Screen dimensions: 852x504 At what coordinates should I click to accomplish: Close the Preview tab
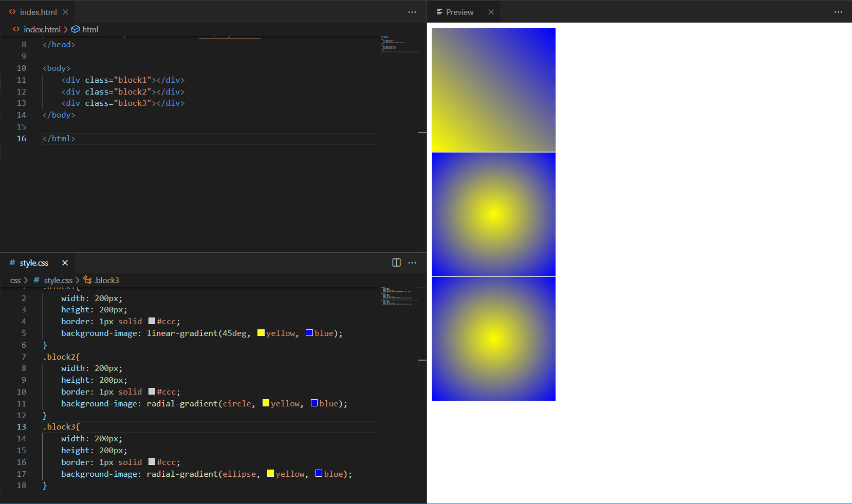tap(491, 12)
